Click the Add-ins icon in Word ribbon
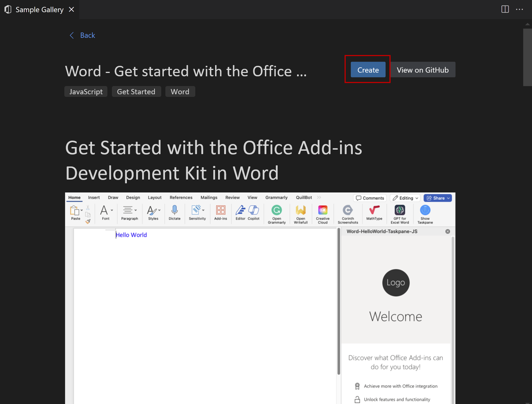This screenshot has width=532, height=404. (x=221, y=210)
